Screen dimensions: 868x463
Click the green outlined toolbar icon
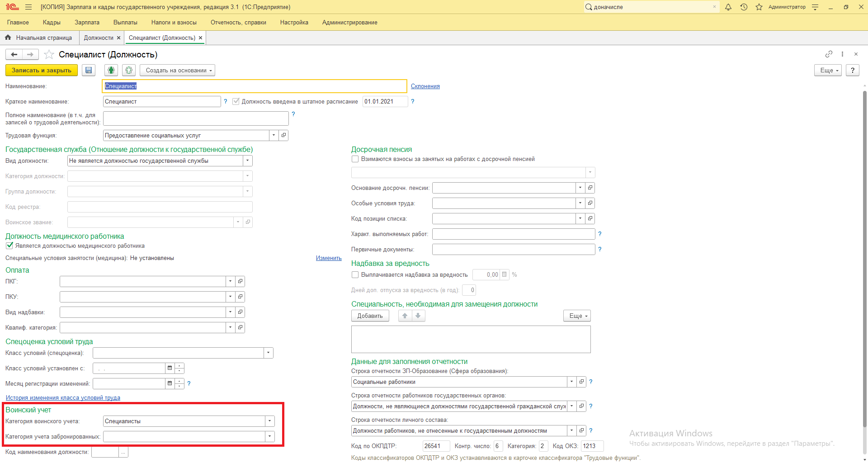pyautogui.click(x=129, y=70)
